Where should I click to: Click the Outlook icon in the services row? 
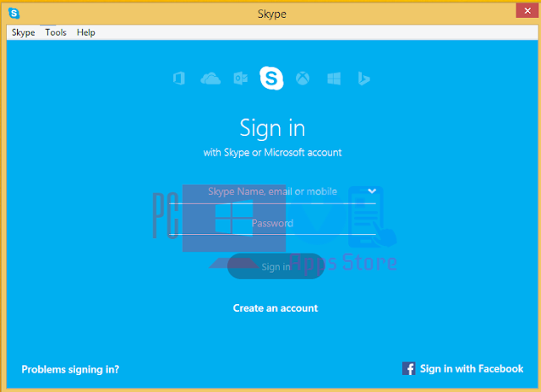point(240,79)
